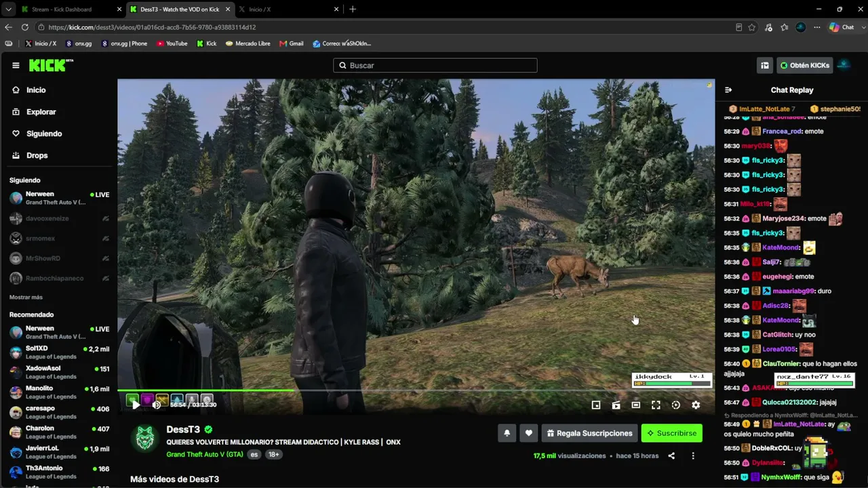This screenshot has width=868, height=488.
Task: Open the YouTube bookmark
Action: tap(172, 43)
